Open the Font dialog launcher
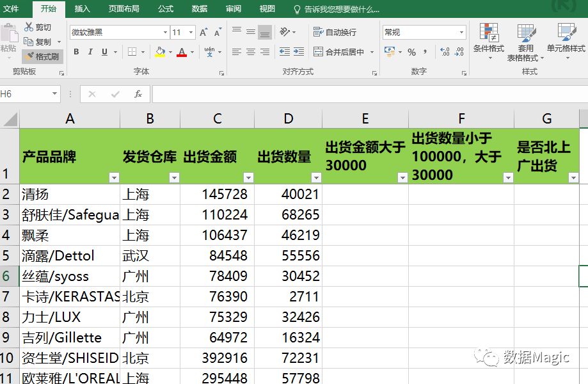 click(221, 74)
